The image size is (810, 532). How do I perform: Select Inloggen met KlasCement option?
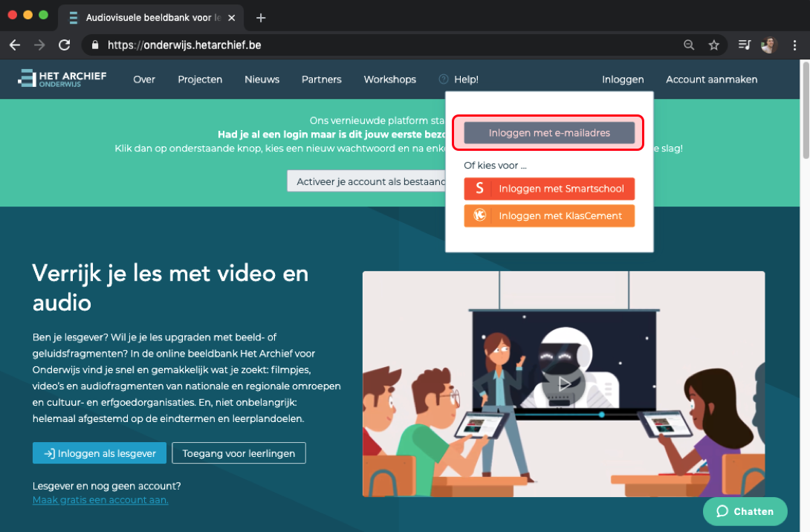click(x=549, y=215)
